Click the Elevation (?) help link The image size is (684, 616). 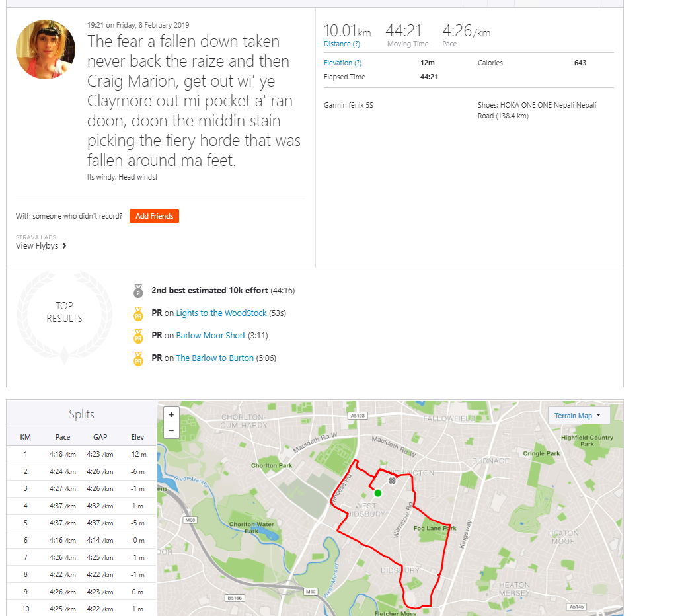pyautogui.click(x=342, y=63)
